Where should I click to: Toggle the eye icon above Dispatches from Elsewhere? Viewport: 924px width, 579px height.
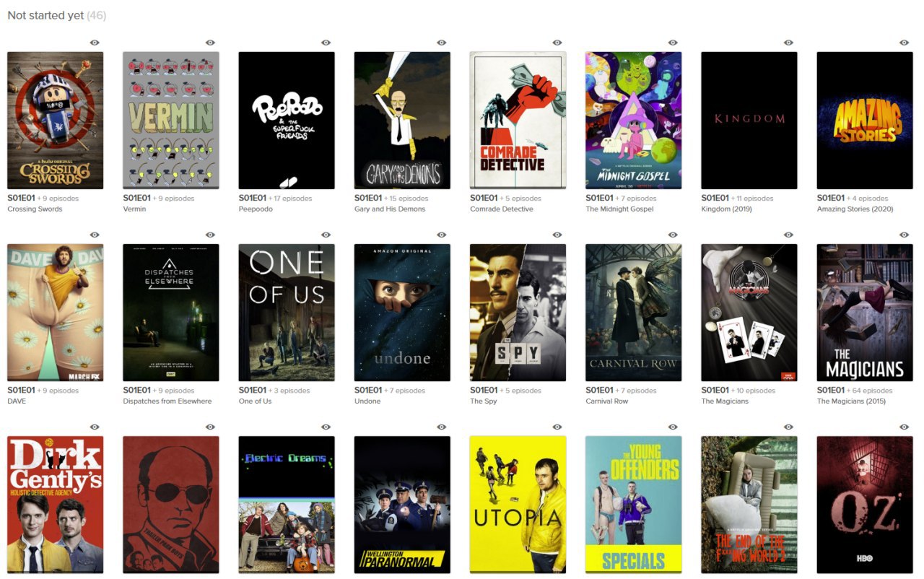(210, 235)
